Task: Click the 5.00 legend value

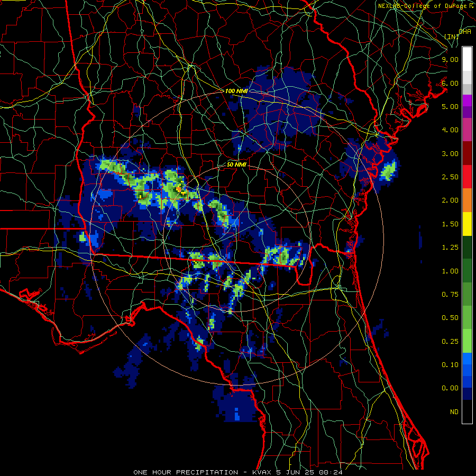Action: [x=450, y=106]
